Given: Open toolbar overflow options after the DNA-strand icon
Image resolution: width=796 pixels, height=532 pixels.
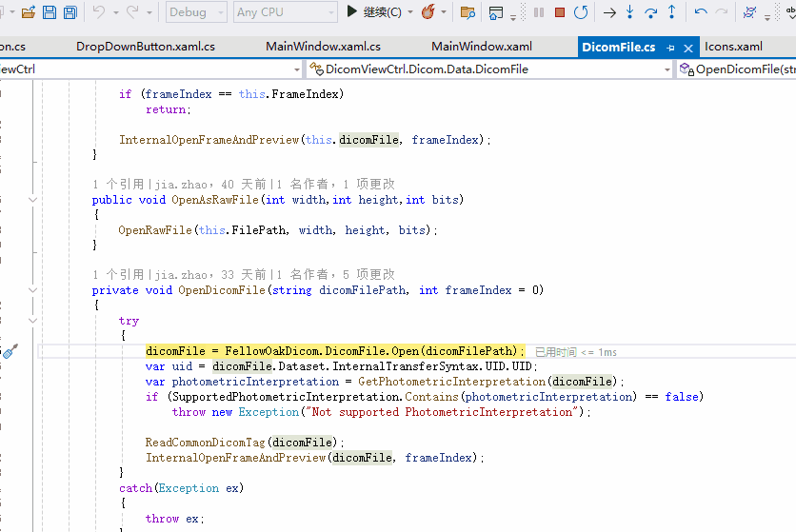Looking at the screenshot, I should pos(767,16).
